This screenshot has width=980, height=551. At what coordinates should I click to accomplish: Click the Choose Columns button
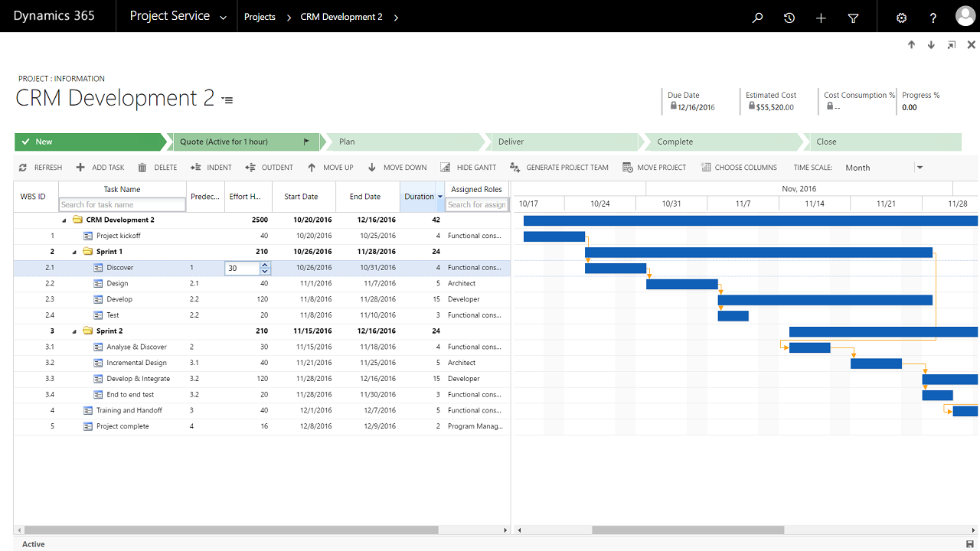pos(739,168)
